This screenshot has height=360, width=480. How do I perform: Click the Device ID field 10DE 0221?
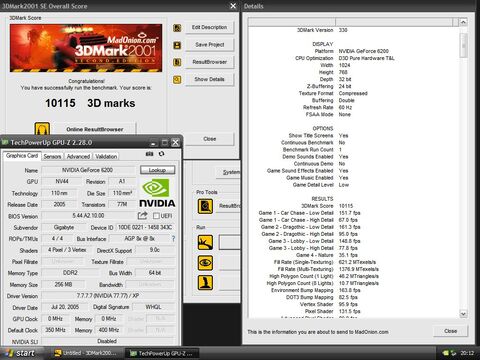tap(145, 227)
